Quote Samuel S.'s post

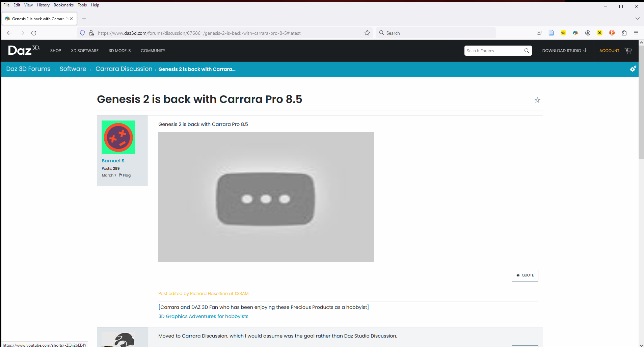tap(525, 275)
